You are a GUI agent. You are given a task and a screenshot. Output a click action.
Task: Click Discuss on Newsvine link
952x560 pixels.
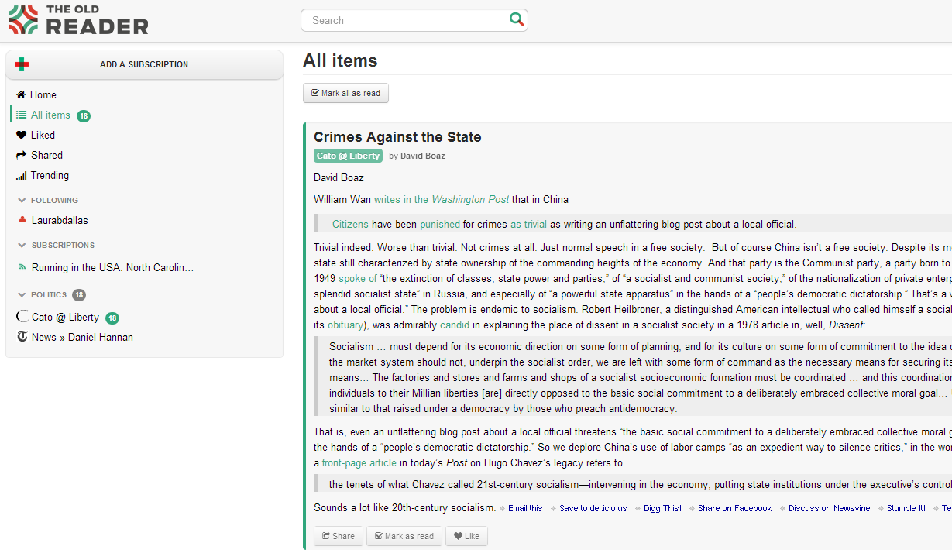[830, 509]
